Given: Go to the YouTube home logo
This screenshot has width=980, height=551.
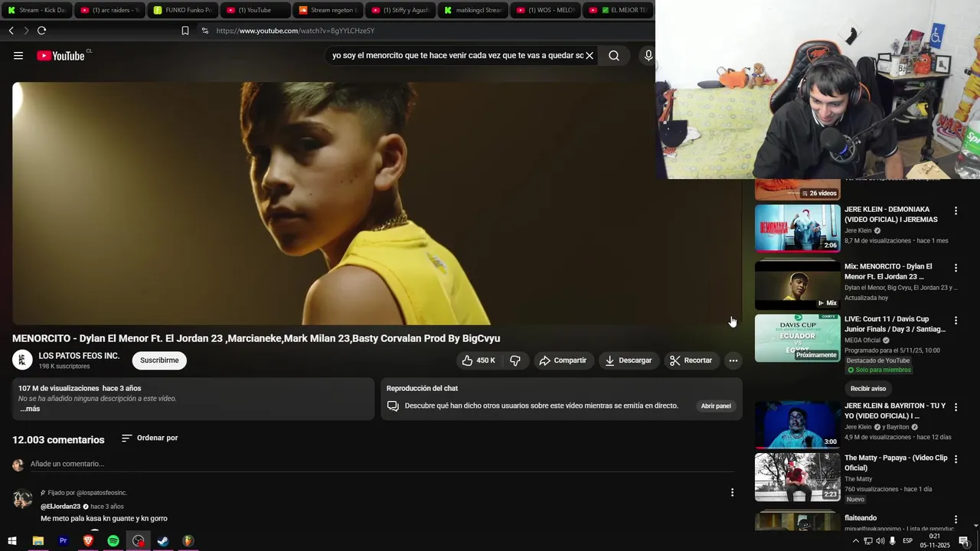Looking at the screenshot, I should 61,56.
